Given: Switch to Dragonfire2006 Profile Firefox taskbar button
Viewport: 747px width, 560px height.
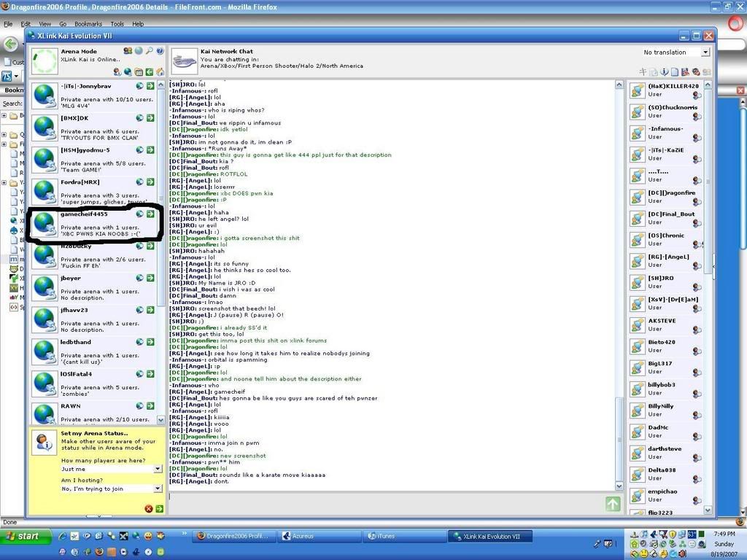Looking at the screenshot, I should coord(234,536).
